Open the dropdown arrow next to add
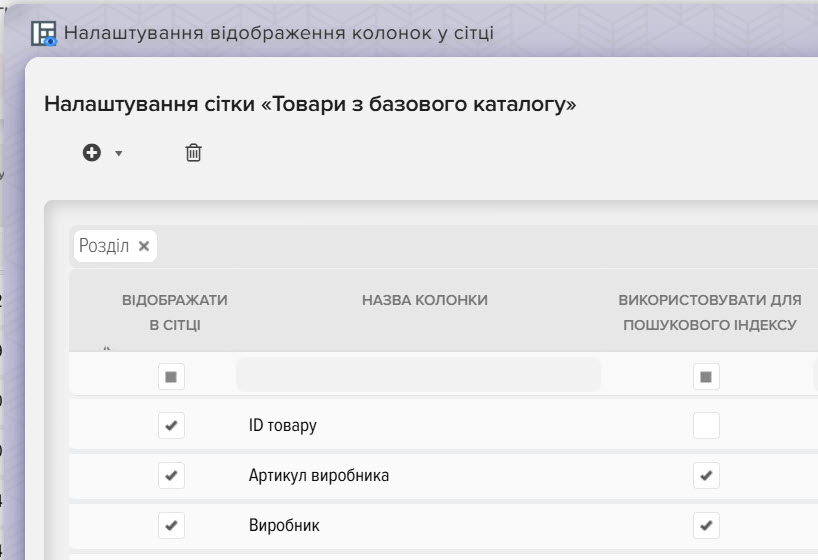 pyautogui.click(x=118, y=153)
